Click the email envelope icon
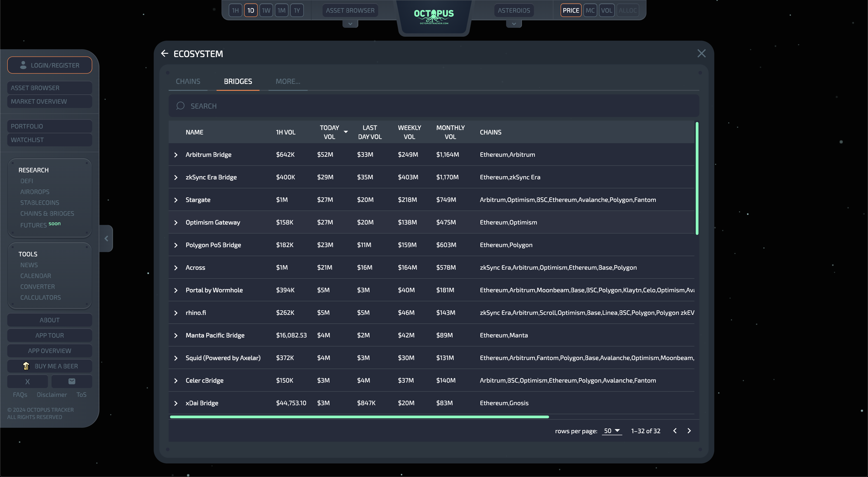The width and height of the screenshot is (868, 477). pyautogui.click(x=72, y=381)
